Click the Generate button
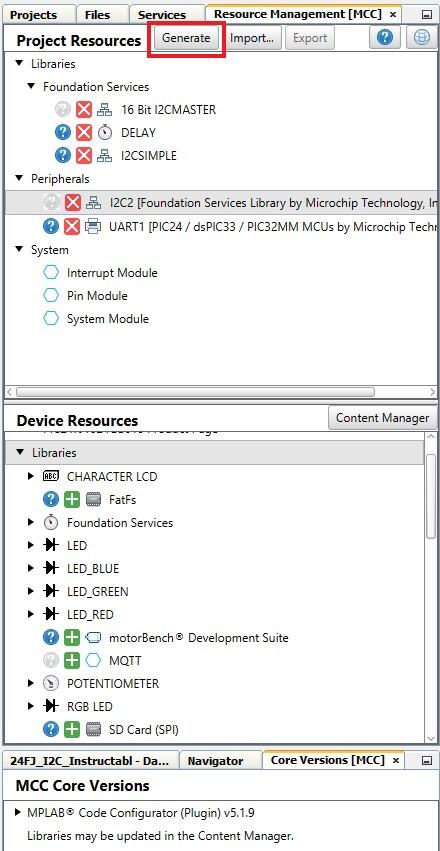This screenshot has height=851, width=440. point(186,38)
